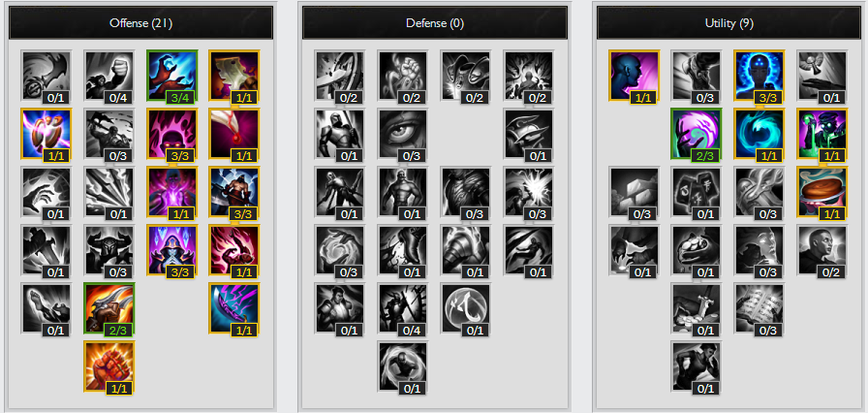868x413 pixels.
Task: Click the Offense (21) tree header
Action: pyautogui.click(x=140, y=22)
